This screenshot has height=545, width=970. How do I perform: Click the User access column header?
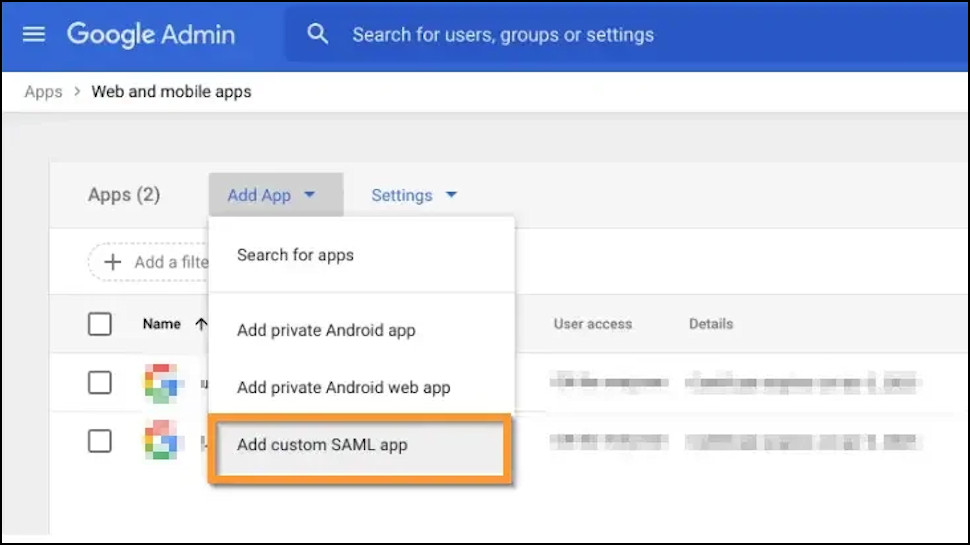click(593, 324)
